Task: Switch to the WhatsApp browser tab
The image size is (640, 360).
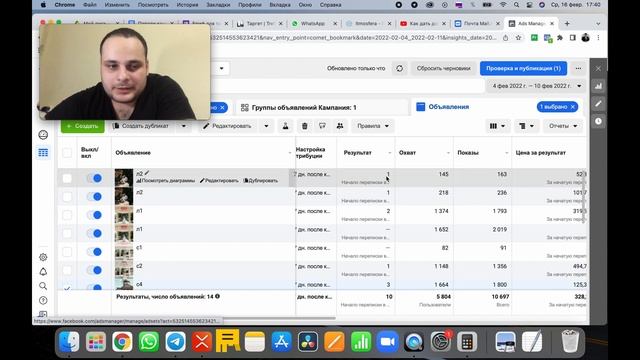Action: (313, 24)
